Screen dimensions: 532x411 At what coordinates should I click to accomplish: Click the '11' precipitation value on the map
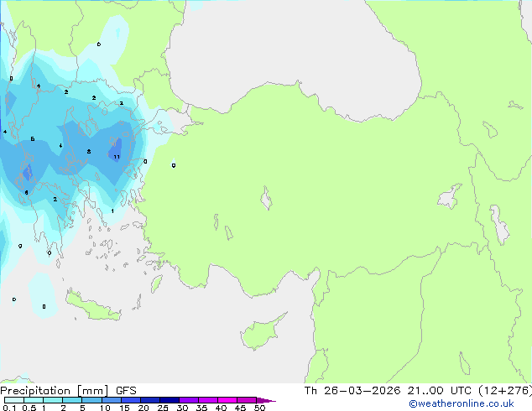pos(117,157)
